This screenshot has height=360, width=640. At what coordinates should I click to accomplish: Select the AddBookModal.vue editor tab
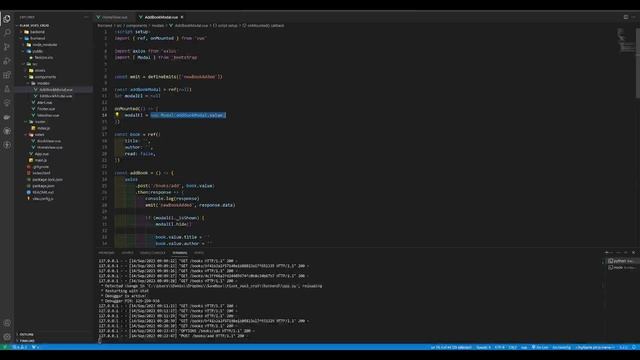tap(161, 17)
